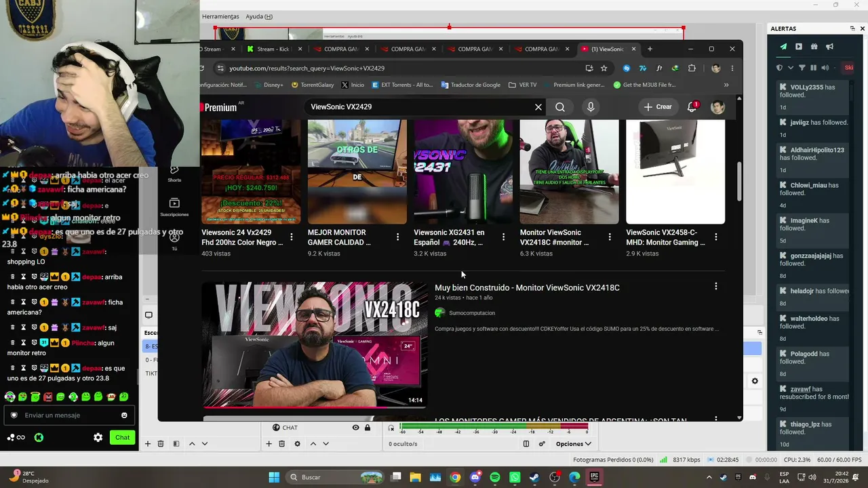
Task: Open the YouTube account avatar menu
Action: (717, 107)
